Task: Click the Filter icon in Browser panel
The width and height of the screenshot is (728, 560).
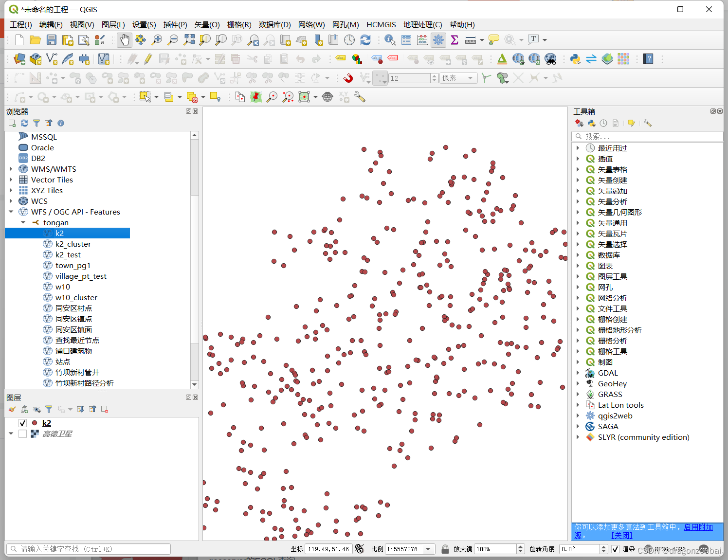Action: 36,123
